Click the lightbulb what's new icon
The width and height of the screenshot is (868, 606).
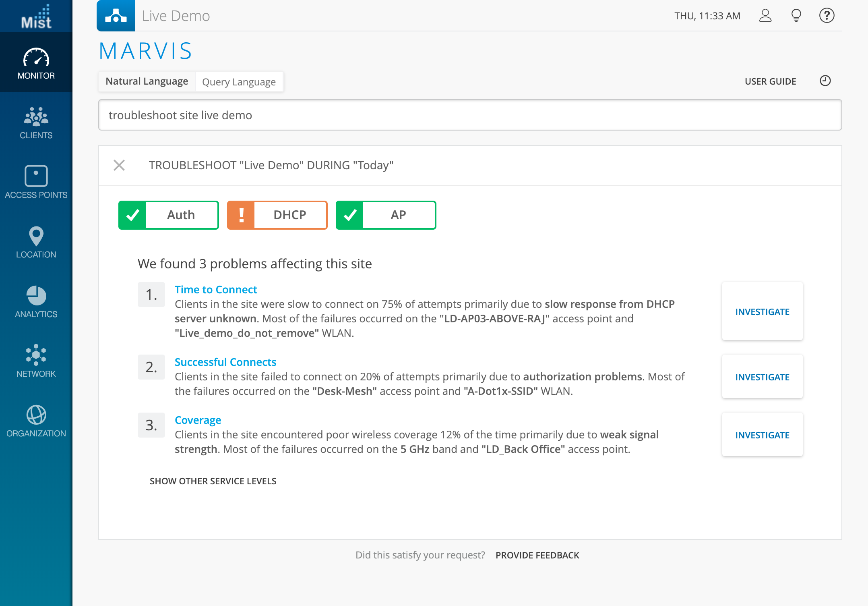point(796,16)
